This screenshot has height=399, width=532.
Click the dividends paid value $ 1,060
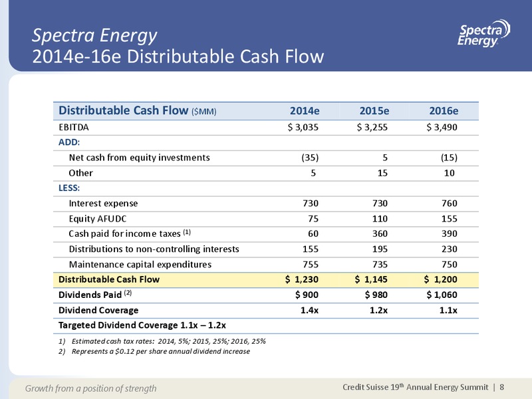(x=442, y=295)
